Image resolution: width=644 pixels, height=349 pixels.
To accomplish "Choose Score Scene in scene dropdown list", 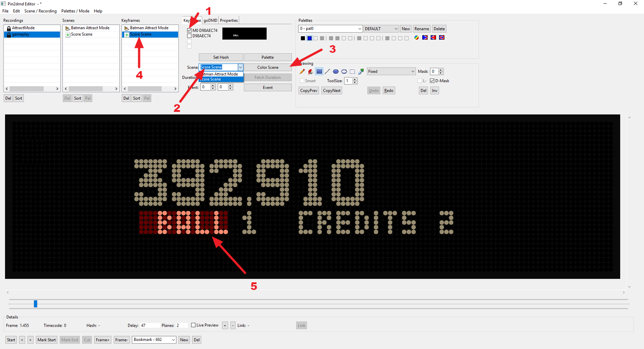I will 221,79.
